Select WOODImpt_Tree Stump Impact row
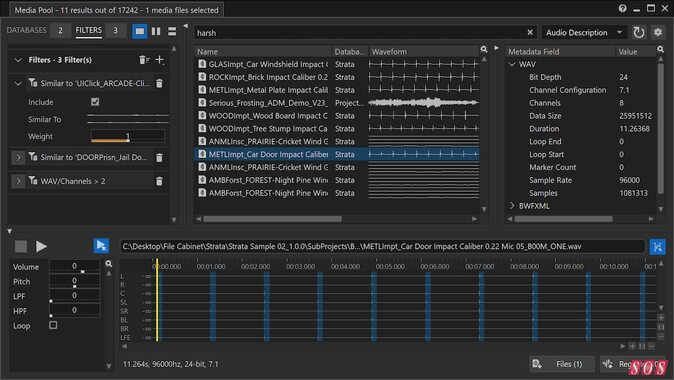674x380 pixels. (x=337, y=129)
